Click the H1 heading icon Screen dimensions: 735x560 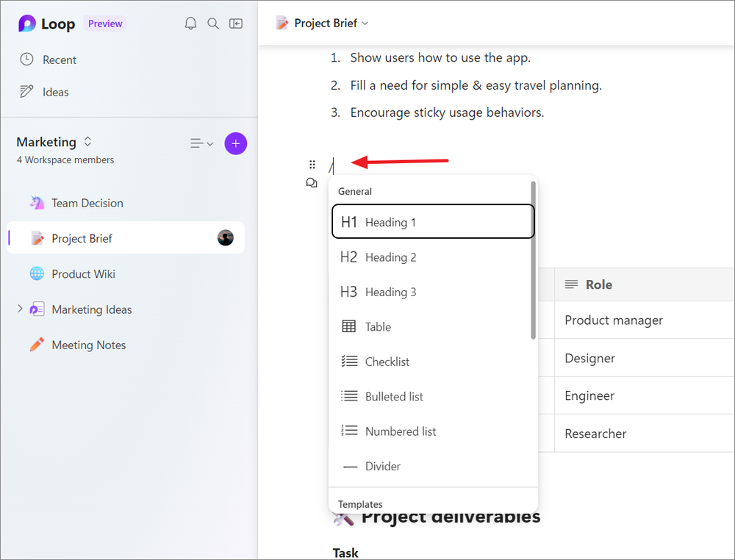point(349,222)
